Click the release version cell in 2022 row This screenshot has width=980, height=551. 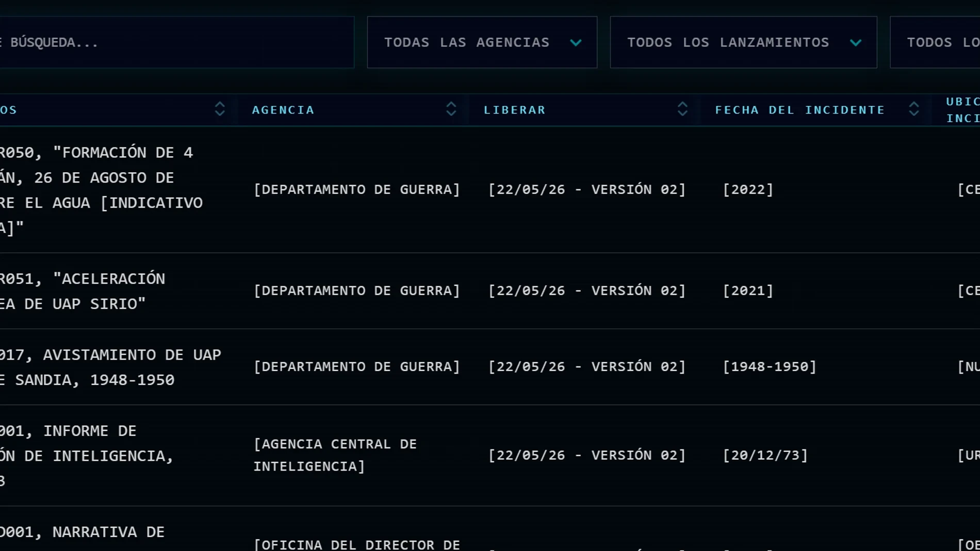[587, 190]
